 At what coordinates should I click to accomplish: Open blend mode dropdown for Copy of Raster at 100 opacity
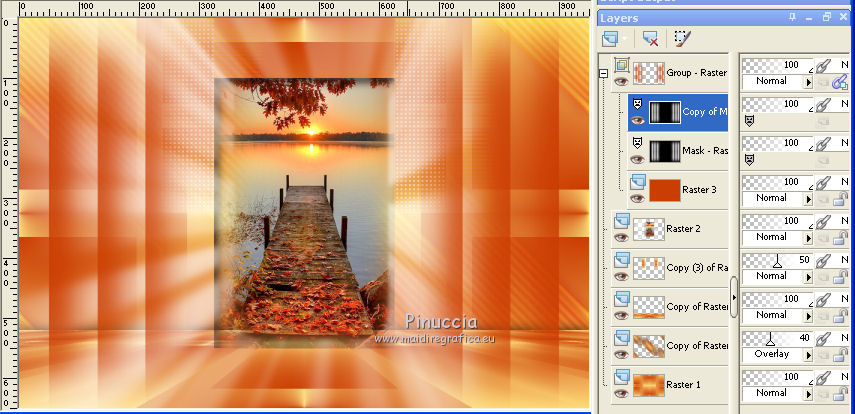808,316
